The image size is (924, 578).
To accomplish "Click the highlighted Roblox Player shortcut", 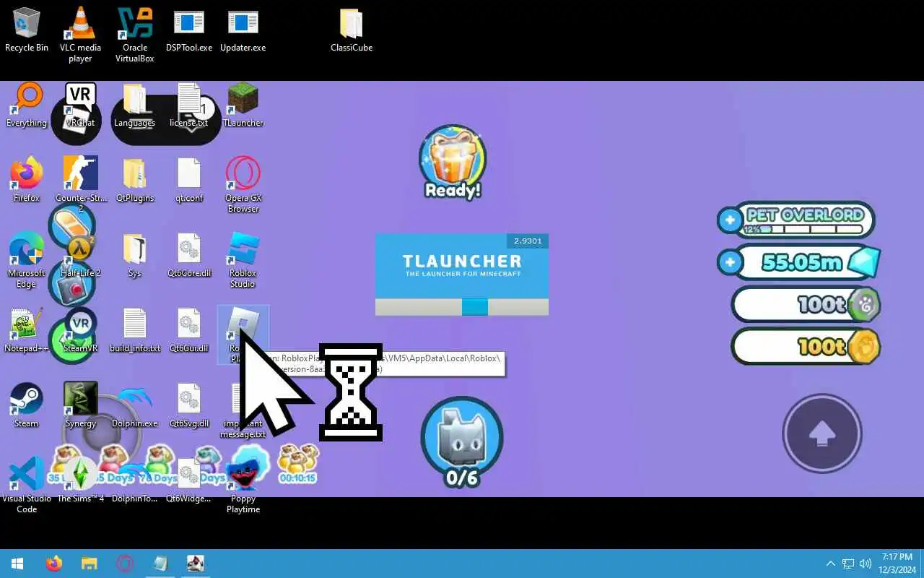I will [x=243, y=334].
